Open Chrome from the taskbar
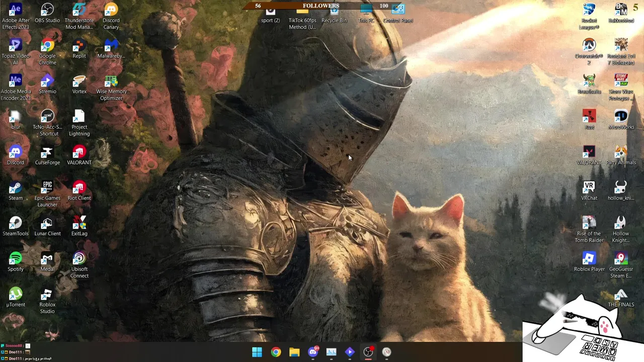The width and height of the screenshot is (644, 362). pos(276,352)
